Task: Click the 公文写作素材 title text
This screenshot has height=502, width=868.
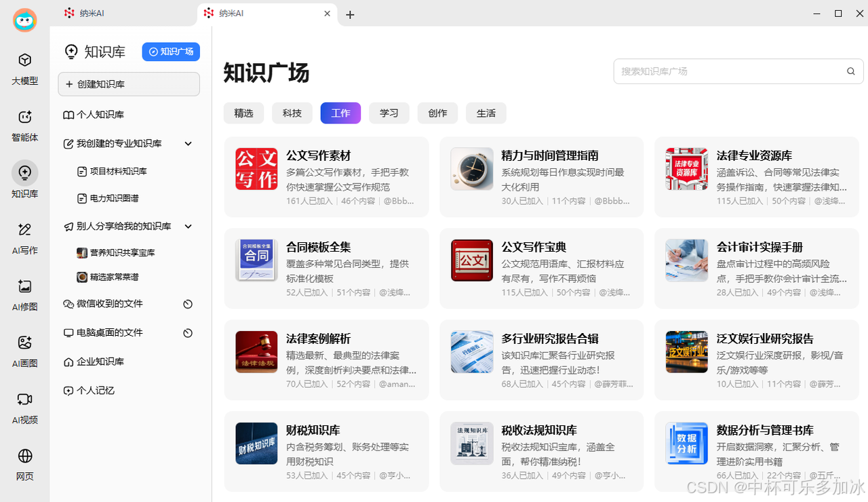Action: coord(319,156)
